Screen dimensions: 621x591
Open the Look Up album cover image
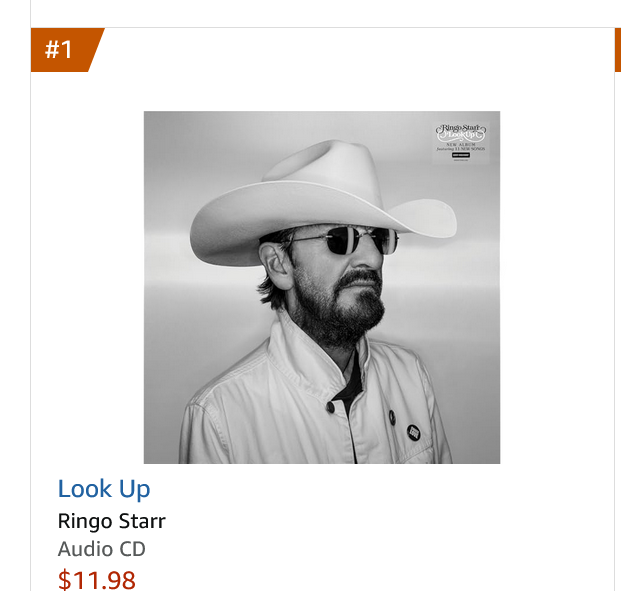(x=321, y=287)
